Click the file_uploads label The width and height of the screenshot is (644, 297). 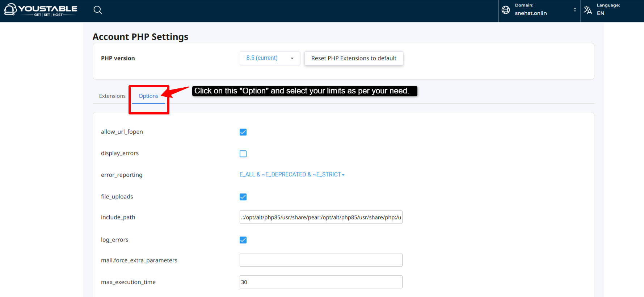click(117, 197)
